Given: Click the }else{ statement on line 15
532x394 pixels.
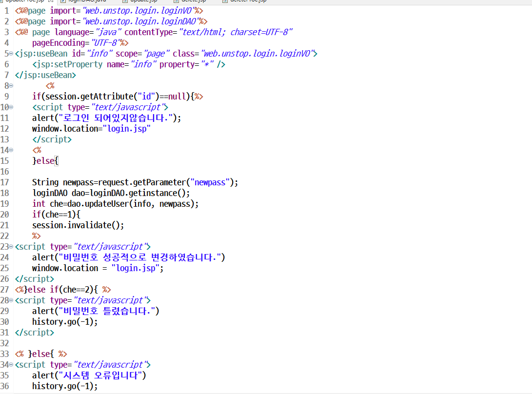Looking at the screenshot, I should 45,161.
